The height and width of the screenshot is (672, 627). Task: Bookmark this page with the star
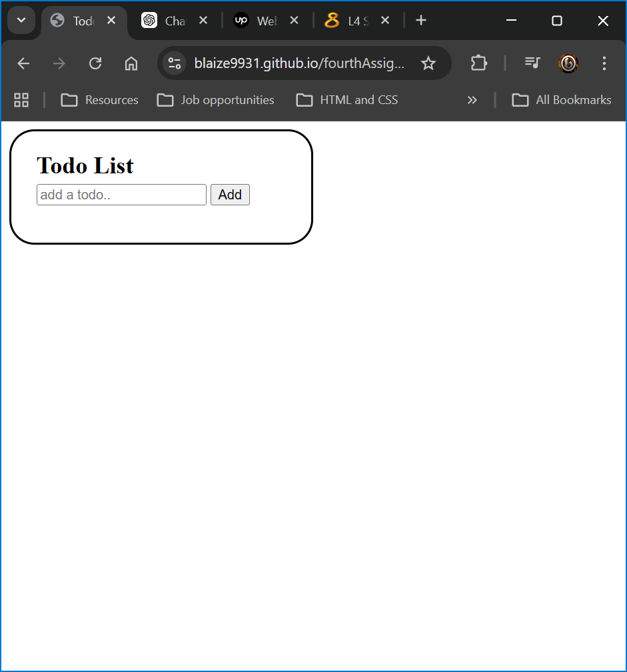click(428, 63)
